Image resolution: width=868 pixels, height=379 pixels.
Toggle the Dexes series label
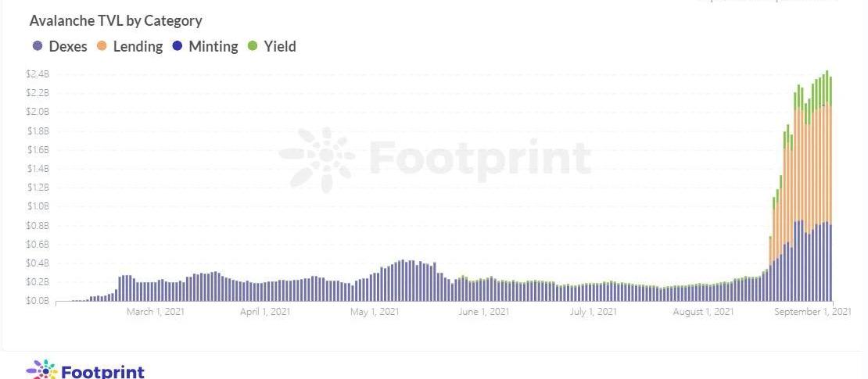[x=68, y=46]
